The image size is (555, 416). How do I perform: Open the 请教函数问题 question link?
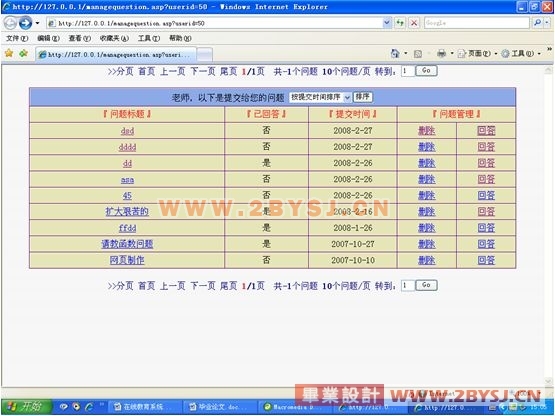[x=127, y=244]
